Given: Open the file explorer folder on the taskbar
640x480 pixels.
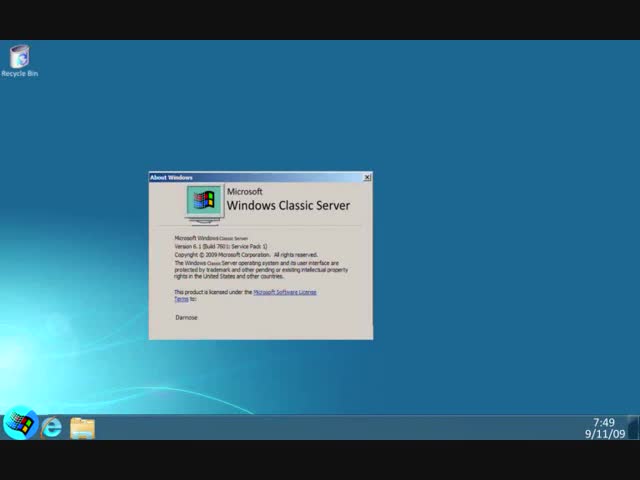Looking at the screenshot, I should click(x=82, y=428).
